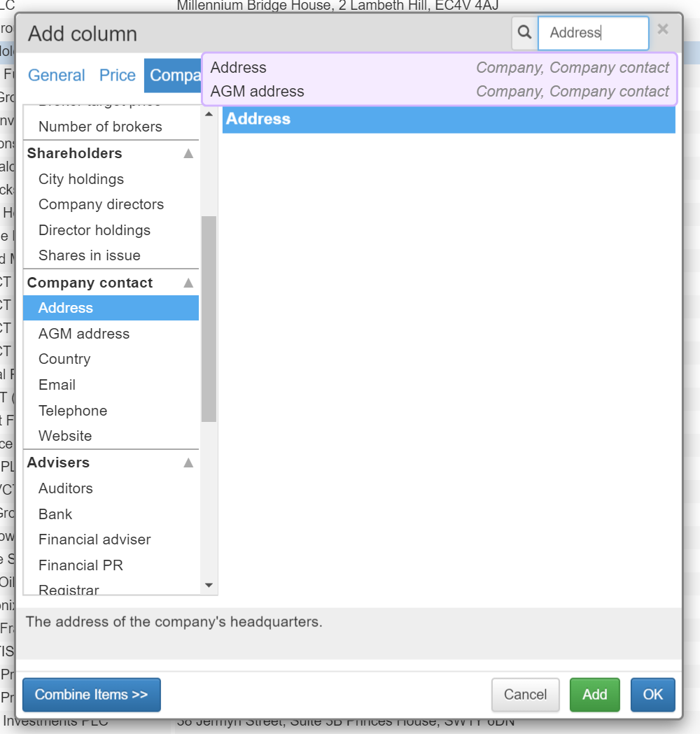700x734 pixels.
Task: Collapse the Company contact section
Action: click(x=188, y=283)
